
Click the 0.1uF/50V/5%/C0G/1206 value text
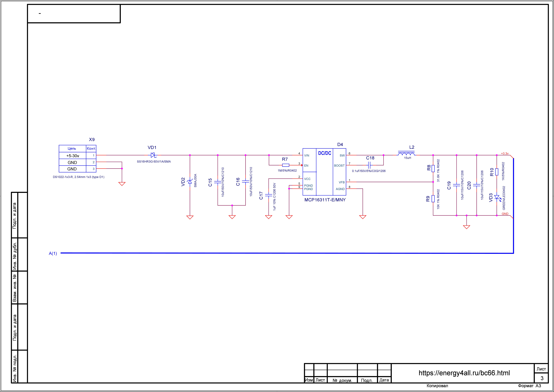(369, 171)
